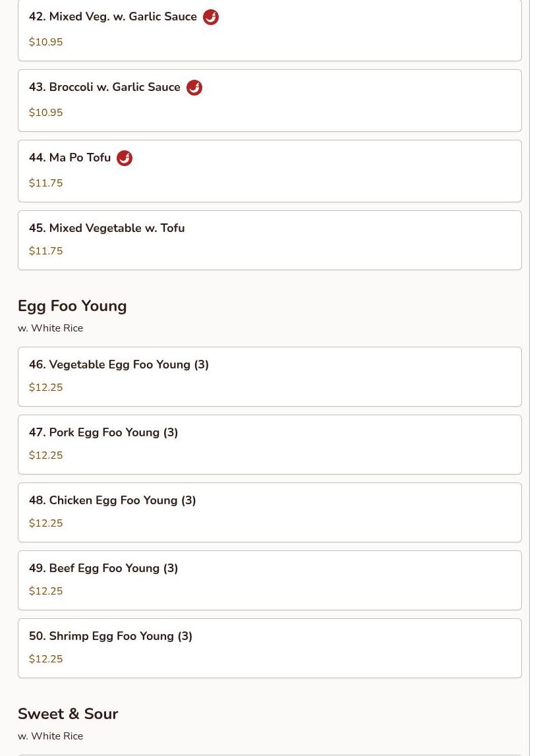Add 47. Pork Egg Foo Young

coord(103,432)
